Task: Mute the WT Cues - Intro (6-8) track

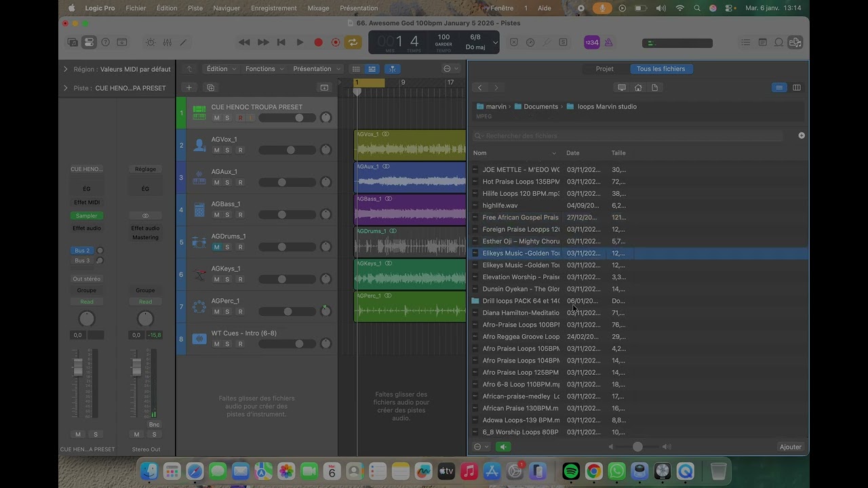Action: [217, 344]
